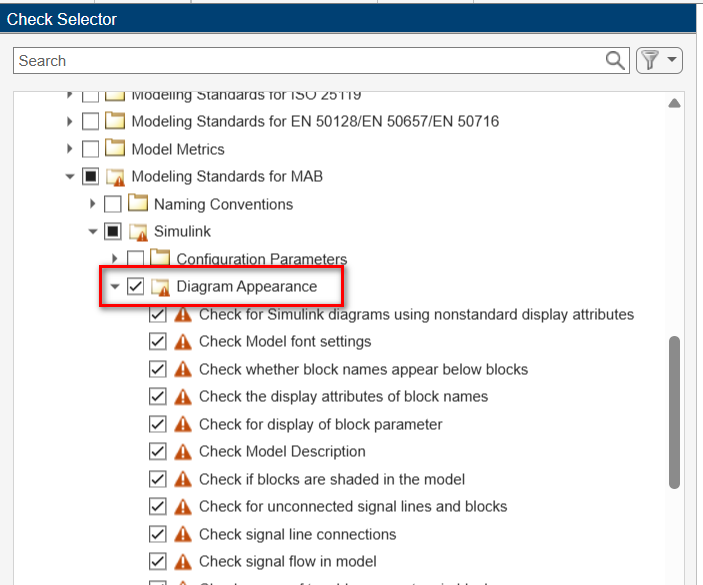
Task: Uncheck Check Model font settings
Action: coord(157,342)
